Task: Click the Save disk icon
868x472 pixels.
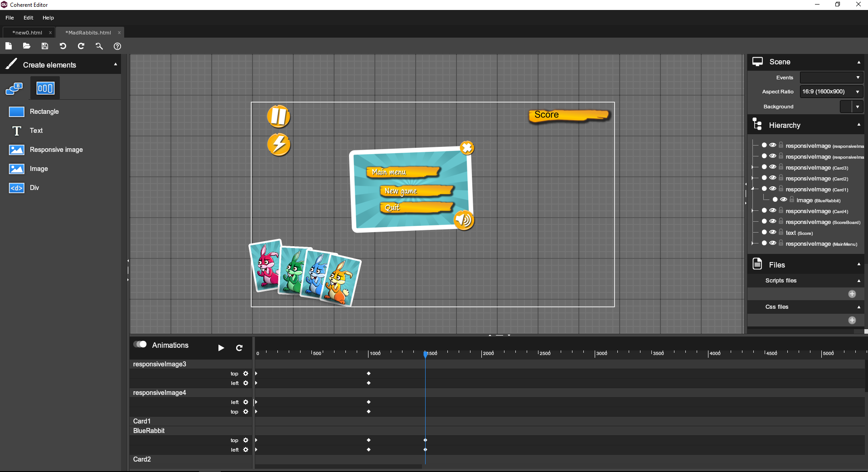Action: [x=44, y=46]
